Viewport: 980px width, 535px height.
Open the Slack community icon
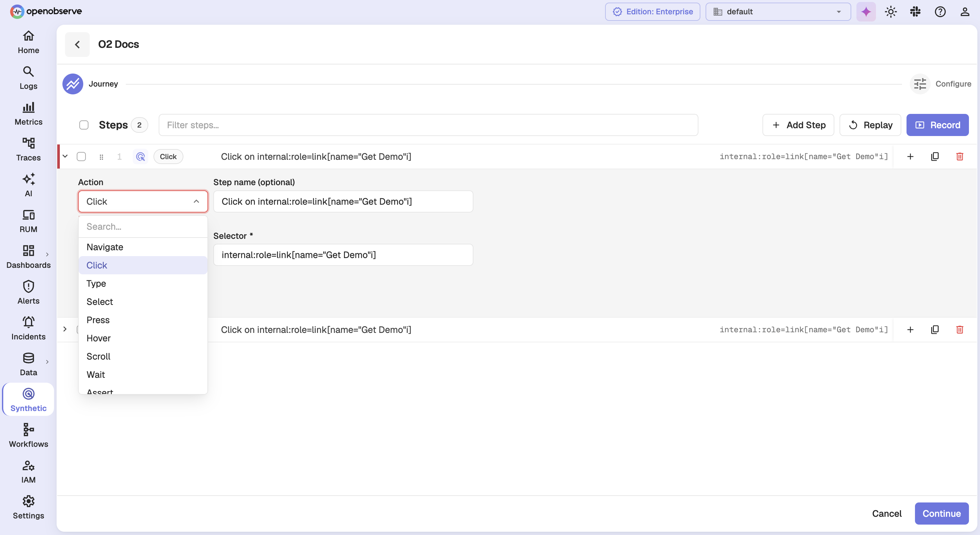coord(915,11)
